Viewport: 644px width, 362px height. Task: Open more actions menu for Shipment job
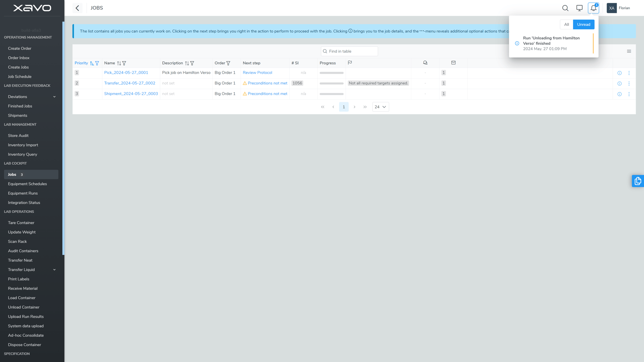tap(629, 94)
